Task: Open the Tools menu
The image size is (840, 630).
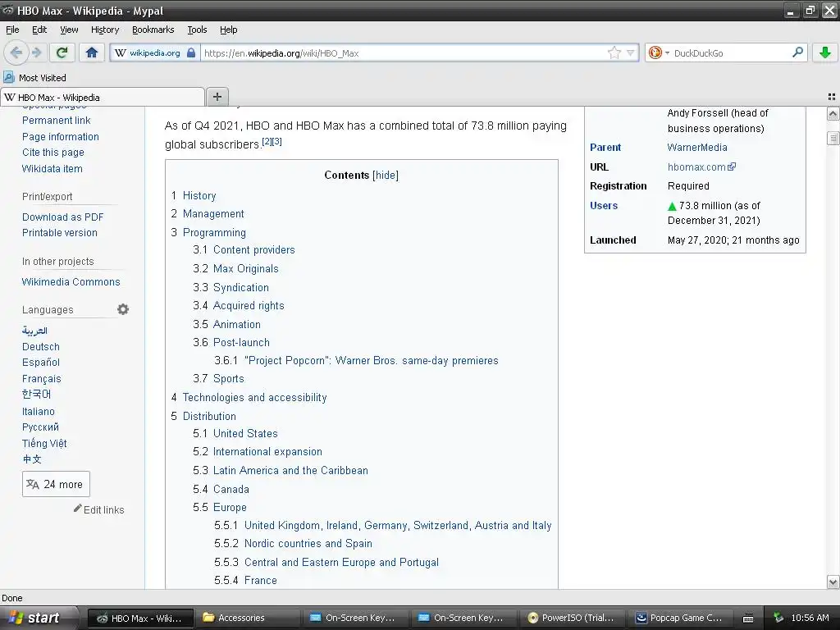Action: (x=197, y=30)
